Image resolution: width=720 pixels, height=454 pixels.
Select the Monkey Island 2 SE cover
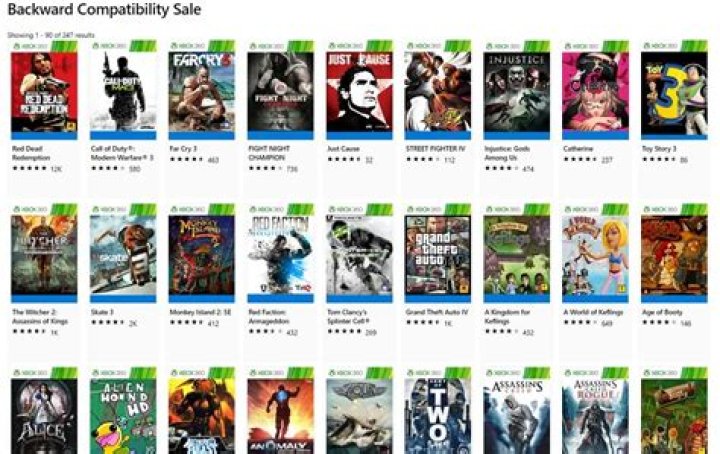[x=202, y=255]
